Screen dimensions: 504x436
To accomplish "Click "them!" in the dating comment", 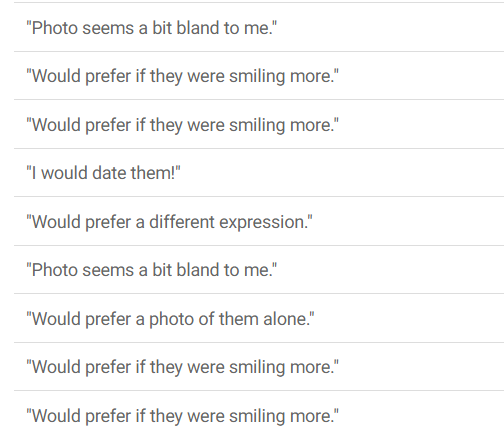I will pyautogui.click(x=153, y=173).
